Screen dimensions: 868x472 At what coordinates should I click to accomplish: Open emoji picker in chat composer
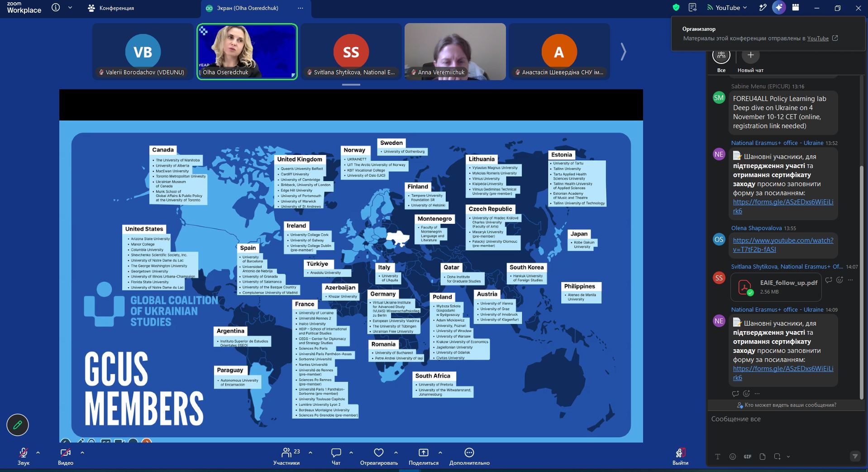click(733, 457)
